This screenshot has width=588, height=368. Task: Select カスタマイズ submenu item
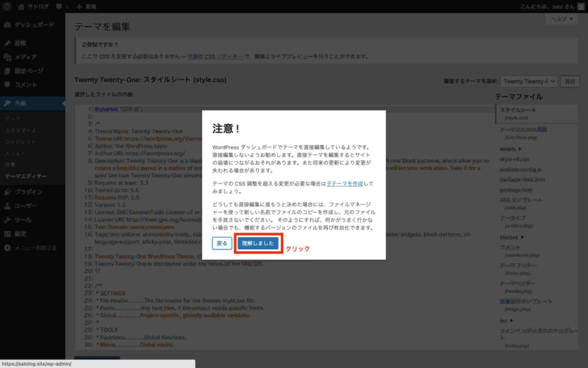[20, 131]
